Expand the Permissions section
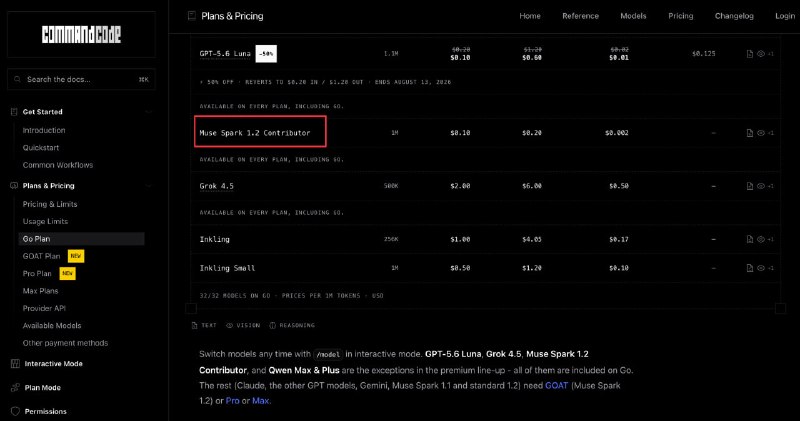 [x=45, y=411]
